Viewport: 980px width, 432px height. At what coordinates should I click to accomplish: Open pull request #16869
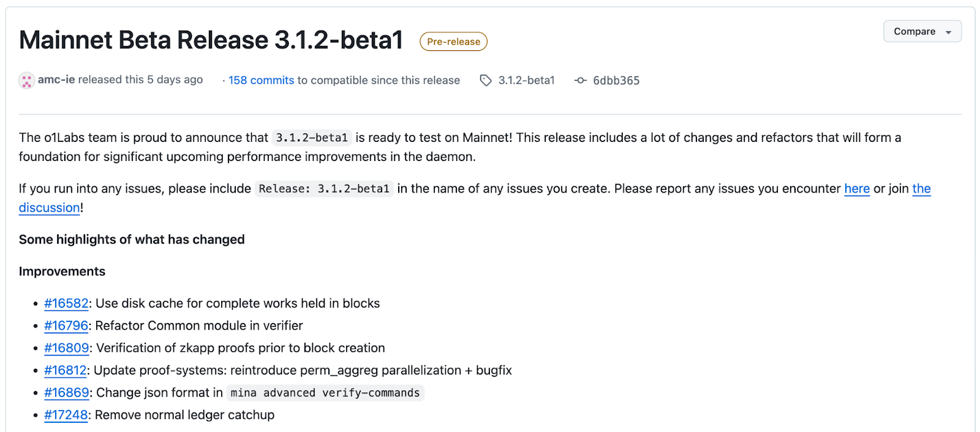tap(67, 393)
